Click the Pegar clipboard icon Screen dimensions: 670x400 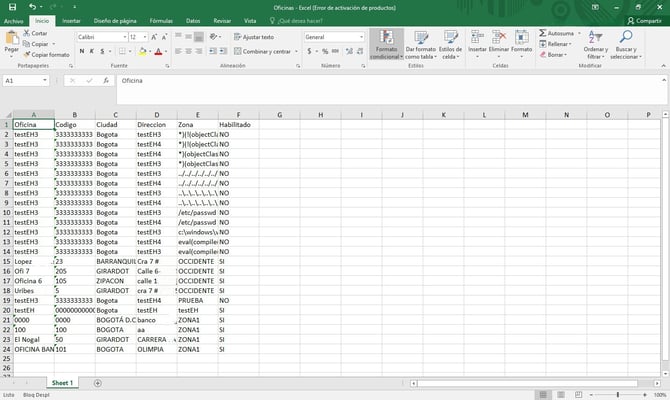point(12,40)
